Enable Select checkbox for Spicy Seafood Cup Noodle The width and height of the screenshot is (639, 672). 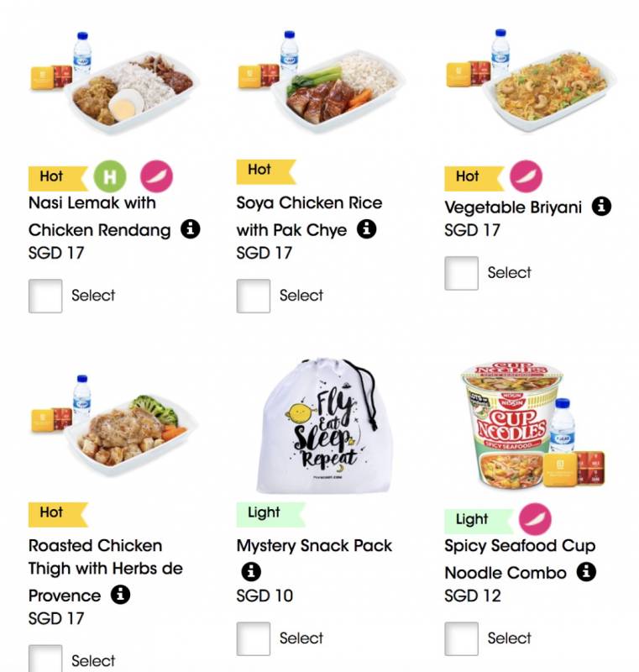point(461,638)
